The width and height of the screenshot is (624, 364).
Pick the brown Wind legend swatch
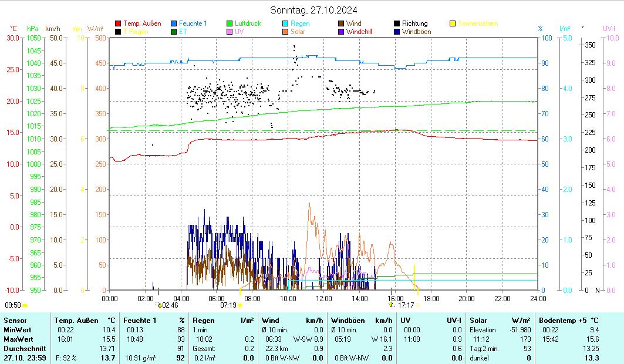point(341,23)
